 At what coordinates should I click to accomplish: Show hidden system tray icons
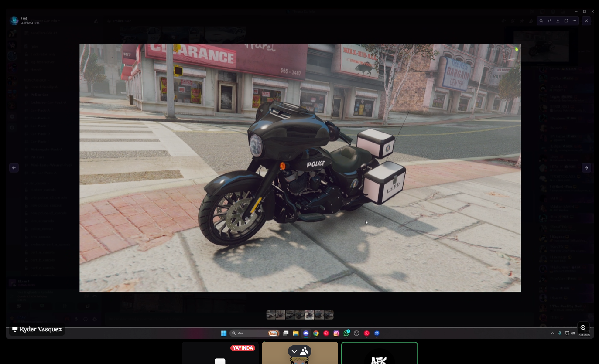pos(552,333)
